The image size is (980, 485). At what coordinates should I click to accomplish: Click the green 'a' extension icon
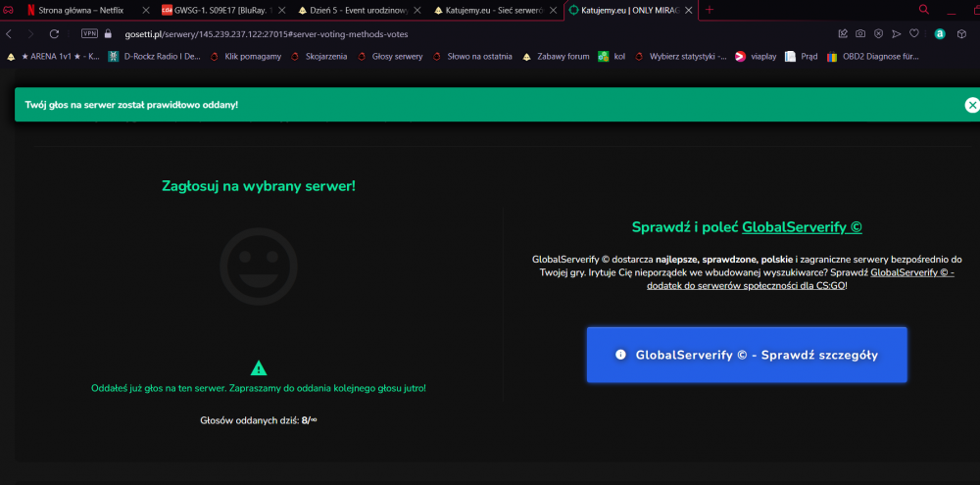click(940, 34)
